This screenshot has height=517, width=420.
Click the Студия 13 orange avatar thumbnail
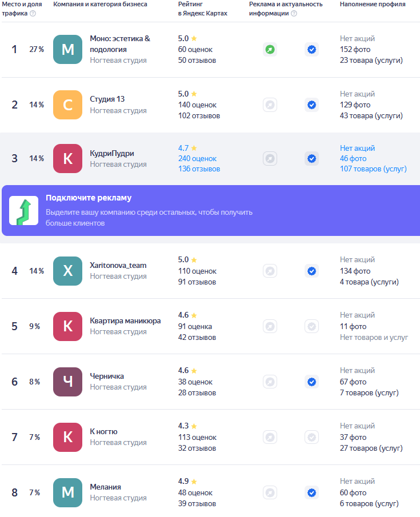pyautogui.click(x=67, y=105)
